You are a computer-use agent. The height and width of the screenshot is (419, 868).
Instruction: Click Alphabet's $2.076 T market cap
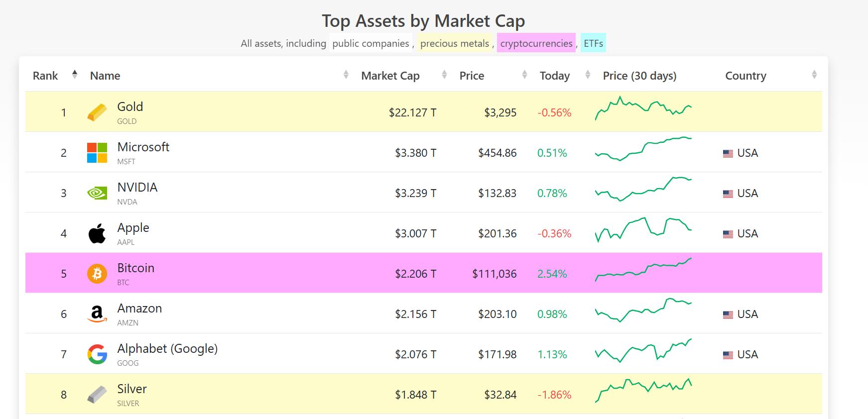click(x=415, y=354)
